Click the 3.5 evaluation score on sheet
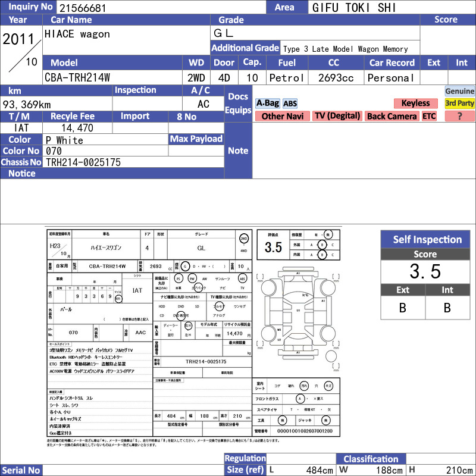Screen dimensions: 476x476 [273, 247]
